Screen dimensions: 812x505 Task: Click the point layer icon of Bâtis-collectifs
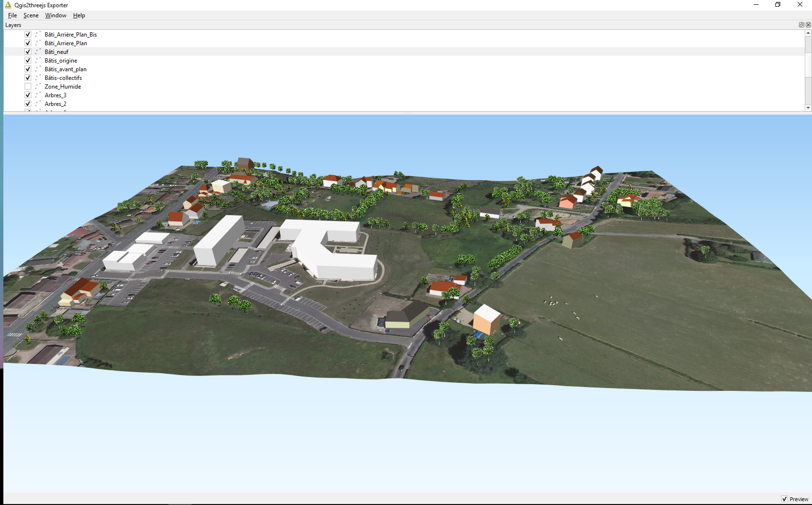tap(38, 78)
